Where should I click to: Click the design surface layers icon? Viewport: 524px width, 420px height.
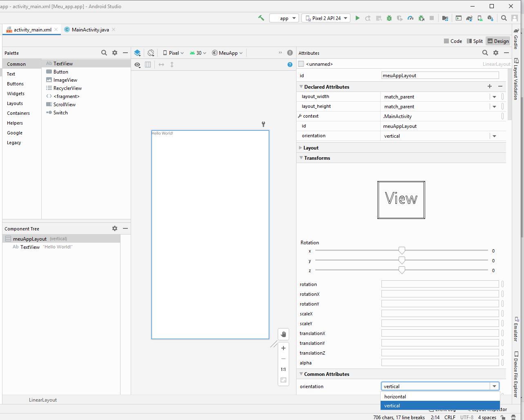coord(137,53)
